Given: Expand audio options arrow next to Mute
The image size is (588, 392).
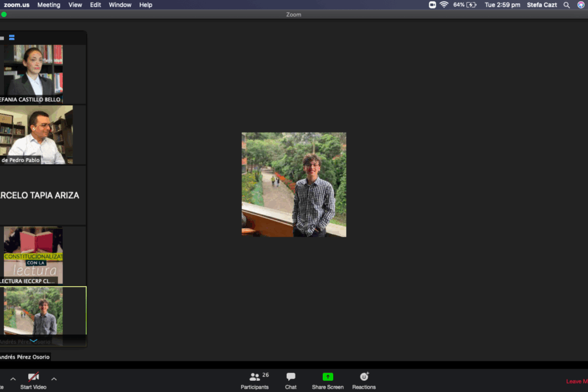Looking at the screenshot, I should 12,379.
